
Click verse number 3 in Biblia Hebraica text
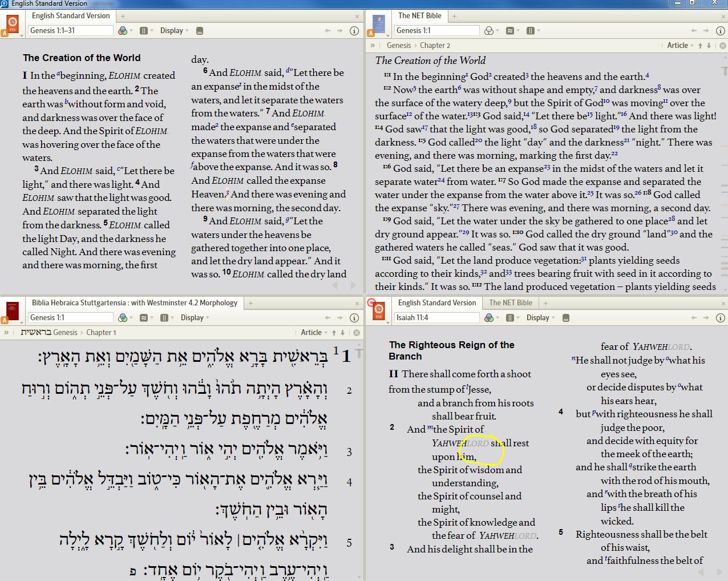pos(349,452)
